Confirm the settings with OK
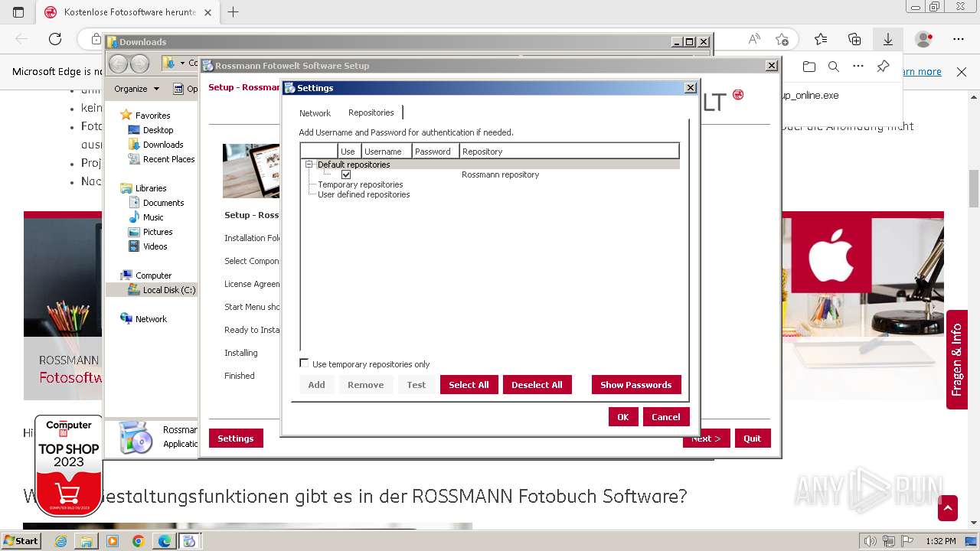Screen dimensions: 980x551 coord(622,417)
